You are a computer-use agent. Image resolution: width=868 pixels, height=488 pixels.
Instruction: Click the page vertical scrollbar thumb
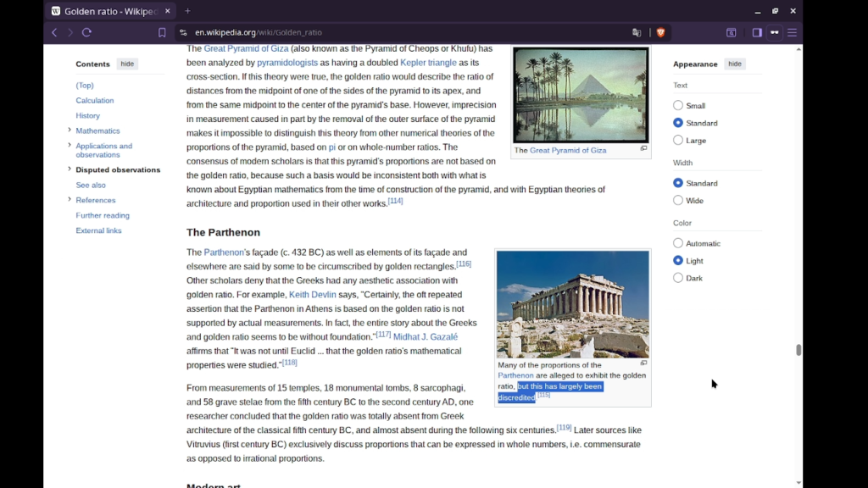pos(798,350)
